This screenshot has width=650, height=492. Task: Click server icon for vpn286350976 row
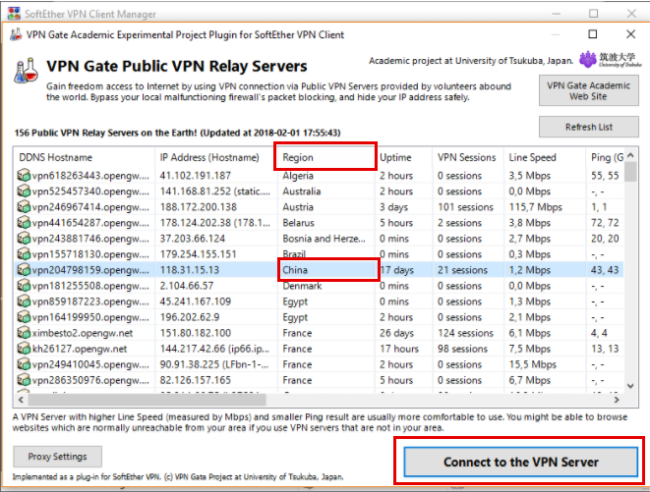(24, 380)
